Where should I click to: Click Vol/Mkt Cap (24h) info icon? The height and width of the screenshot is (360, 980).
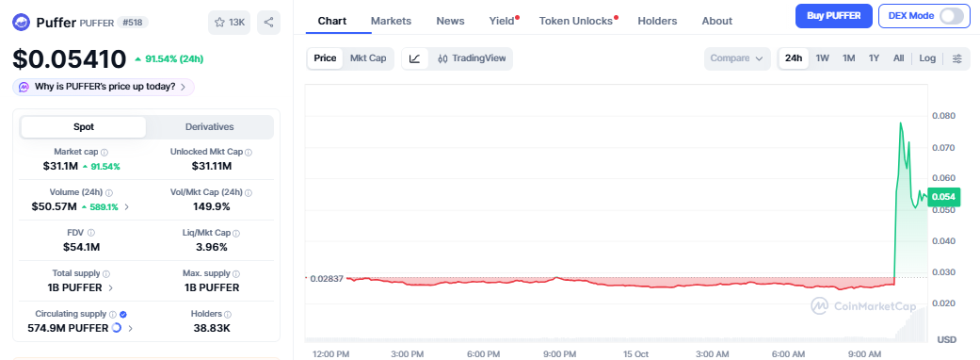click(x=249, y=193)
